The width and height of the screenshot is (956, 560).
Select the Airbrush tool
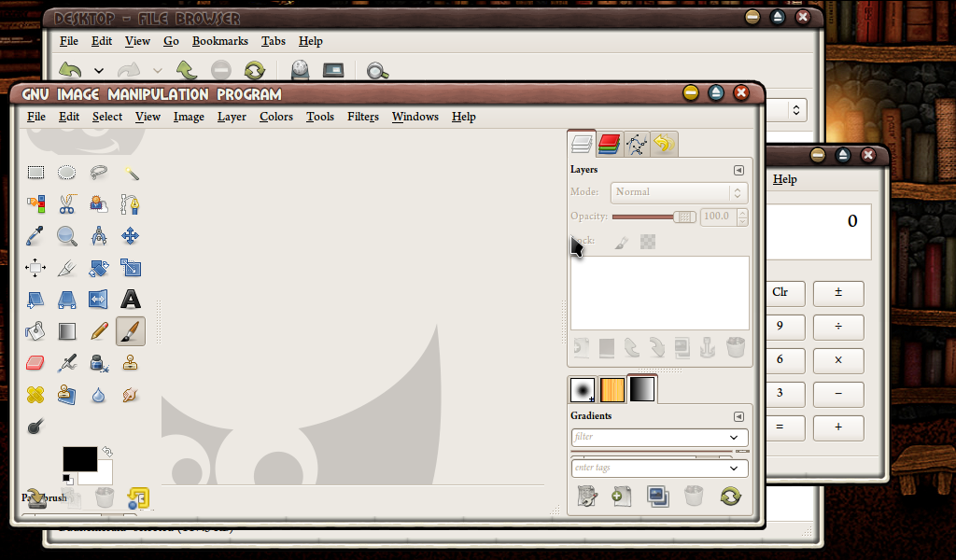66,363
